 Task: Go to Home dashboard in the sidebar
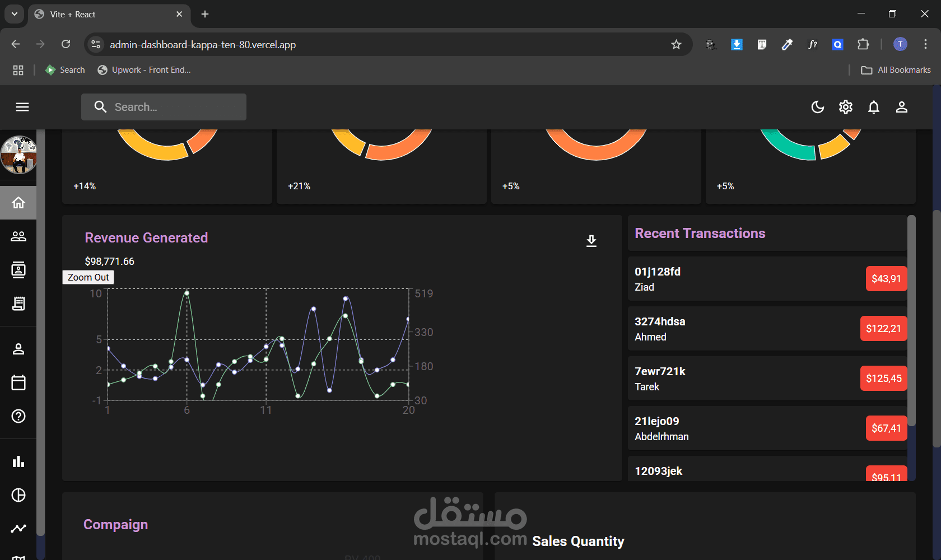[18, 203]
